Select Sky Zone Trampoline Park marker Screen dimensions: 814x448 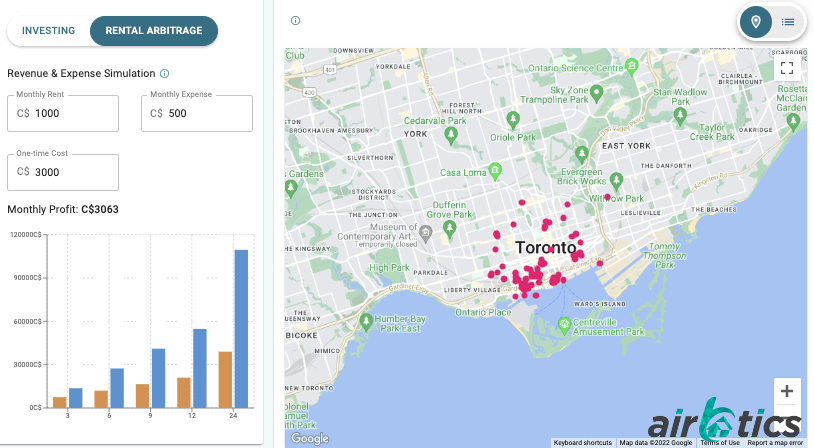(x=596, y=93)
